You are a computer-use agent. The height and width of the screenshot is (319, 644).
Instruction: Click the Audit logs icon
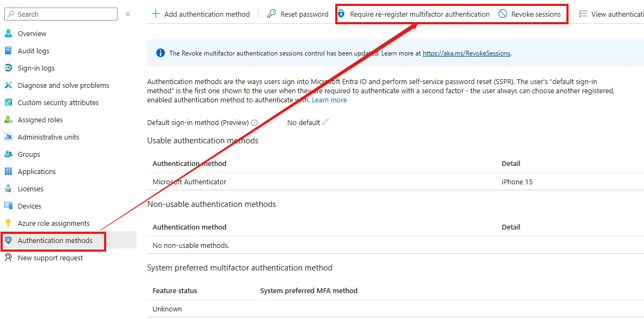[x=8, y=51]
